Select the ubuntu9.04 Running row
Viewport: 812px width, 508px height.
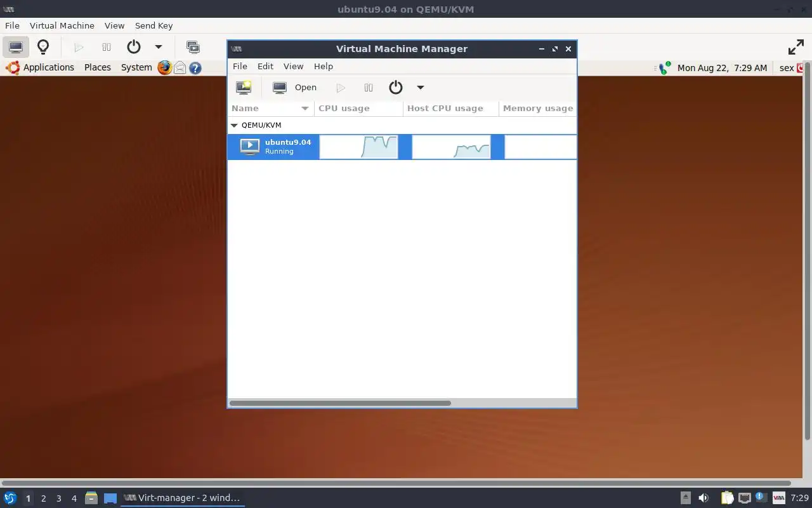coord(402,147)
